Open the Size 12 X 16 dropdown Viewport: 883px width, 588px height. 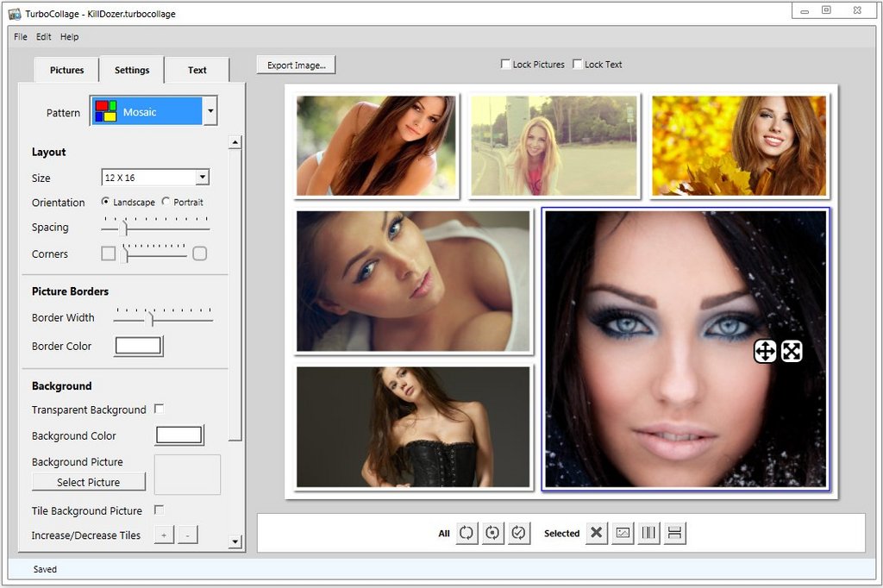tap(155, 178)
